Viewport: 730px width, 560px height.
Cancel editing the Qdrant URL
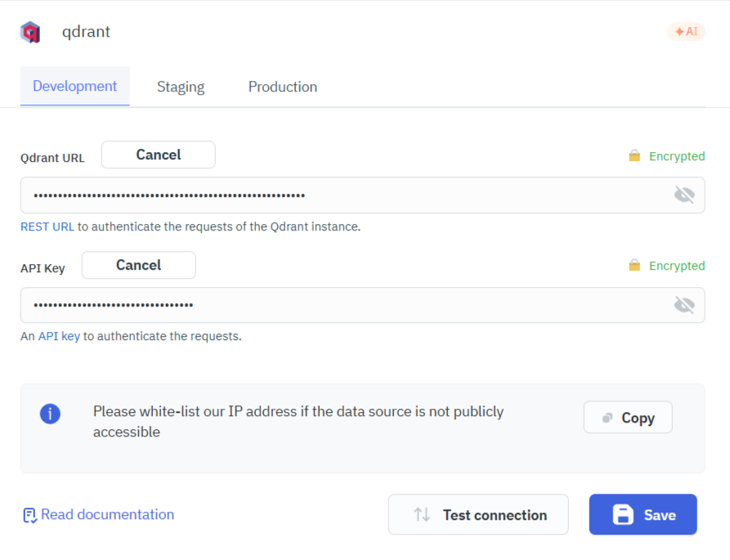(159, 155)
